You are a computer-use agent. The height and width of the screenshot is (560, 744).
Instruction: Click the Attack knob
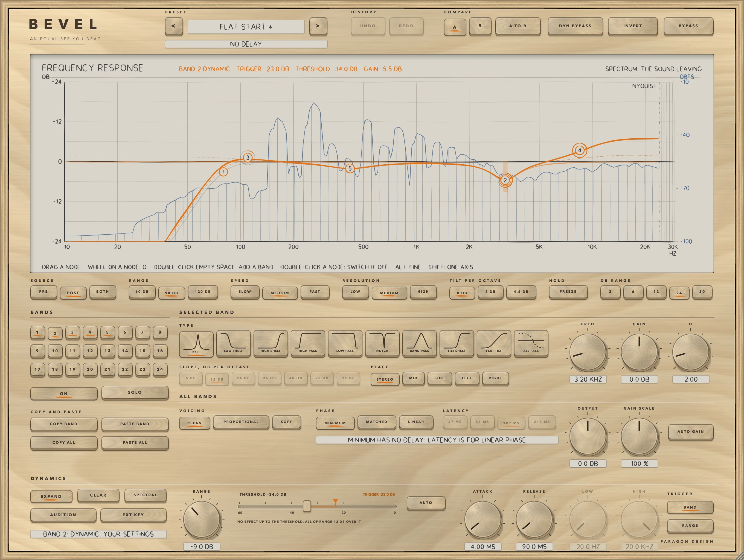[x=483, y=519]
